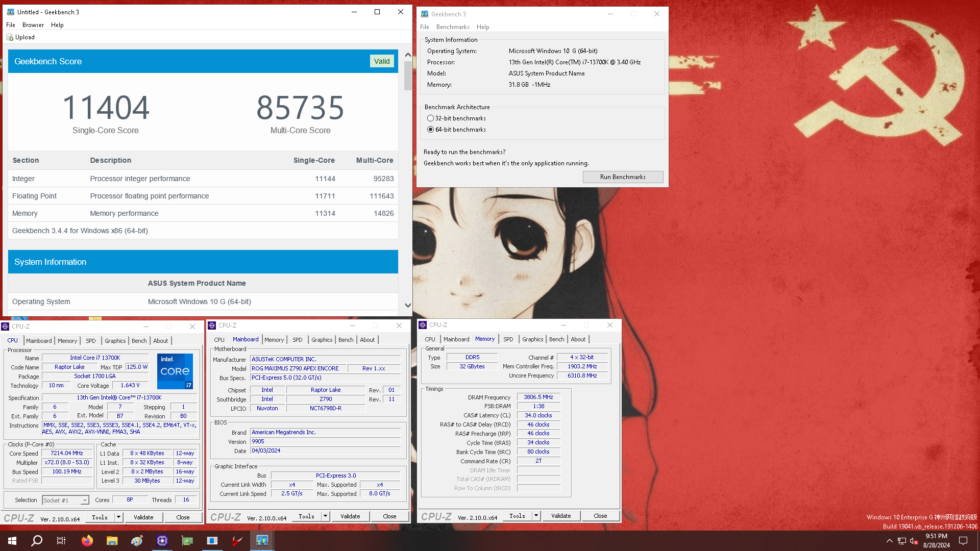This screenshot has height=551, width=980.
Task: Open the notification center icon
Action: 963,541
